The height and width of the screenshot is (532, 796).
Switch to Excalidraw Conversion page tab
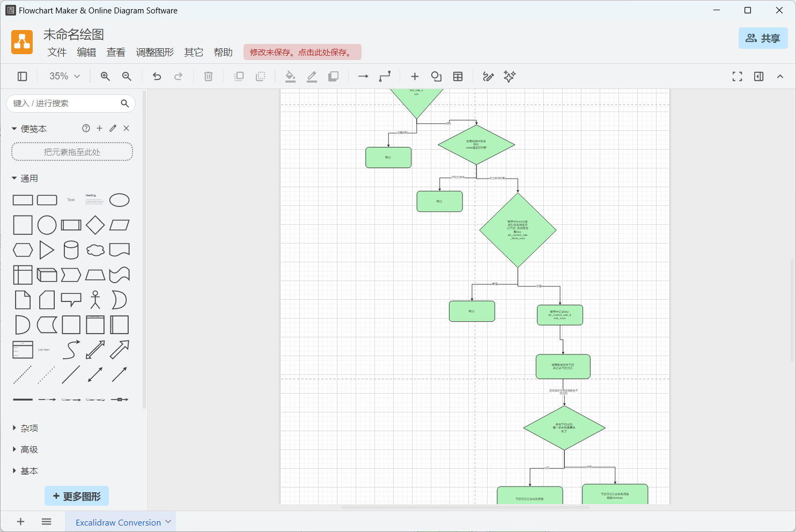click(x=118, y=522)
